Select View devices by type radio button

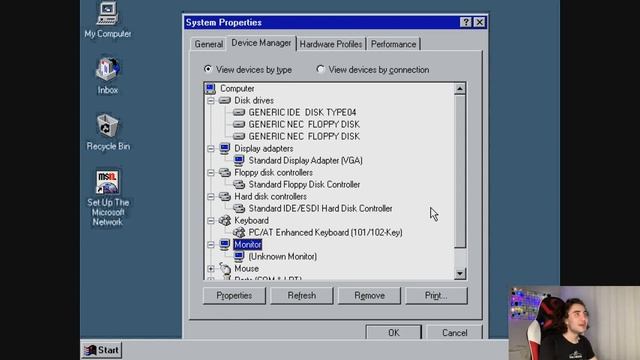coord(208,69)
